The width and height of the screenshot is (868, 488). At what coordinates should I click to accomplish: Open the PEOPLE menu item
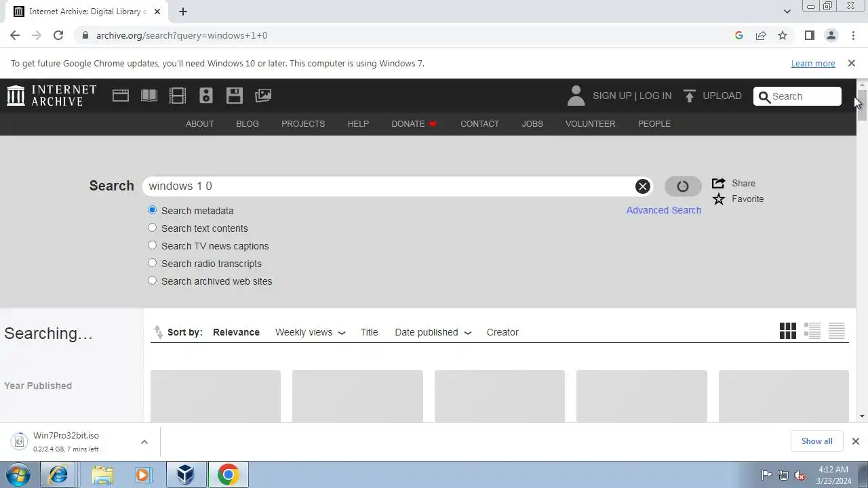(654, 124)
